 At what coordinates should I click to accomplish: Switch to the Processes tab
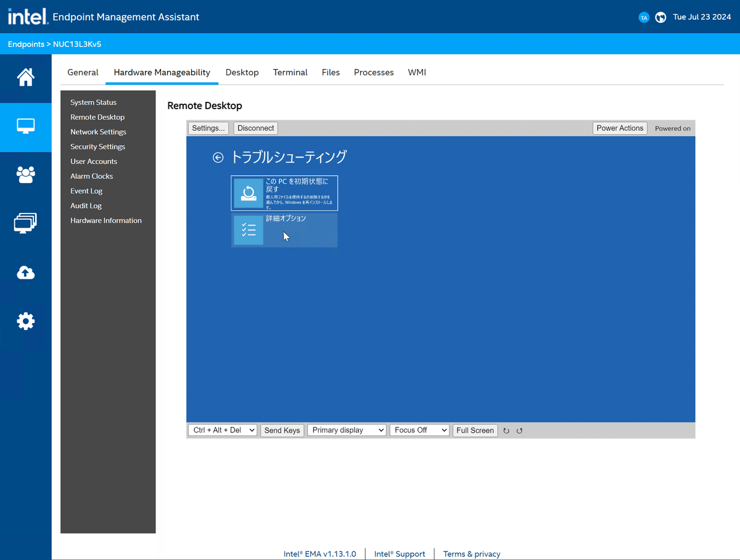click(374, 72)
